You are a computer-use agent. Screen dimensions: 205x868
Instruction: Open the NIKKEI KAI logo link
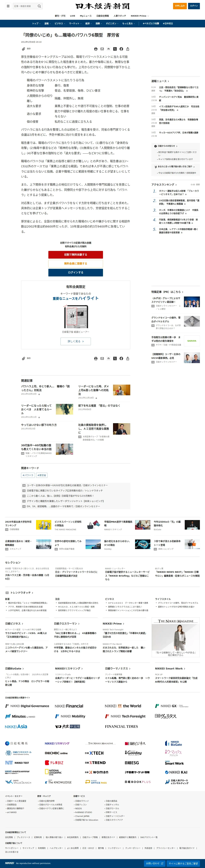(x=176, y=772)
